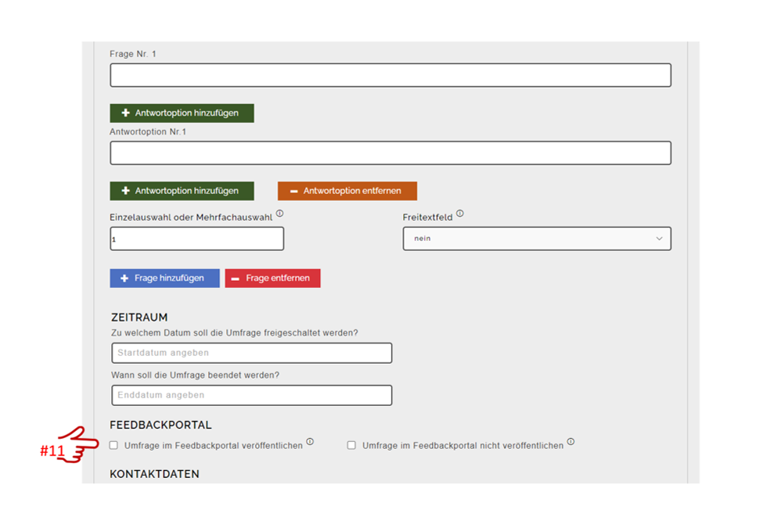Click the chevron arrow of Freitextfeld dropdown
This screenshot has height=532, width=777.
click(659, 239)
